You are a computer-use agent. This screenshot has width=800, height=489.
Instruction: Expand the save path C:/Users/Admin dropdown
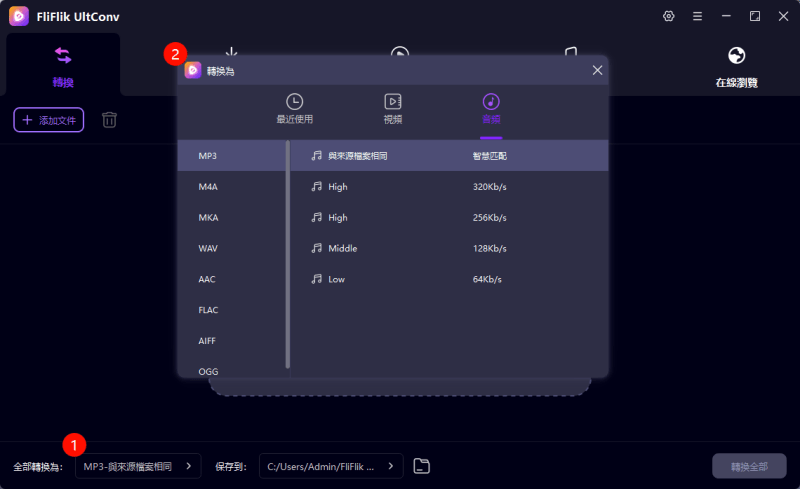(x=331, y=466)
